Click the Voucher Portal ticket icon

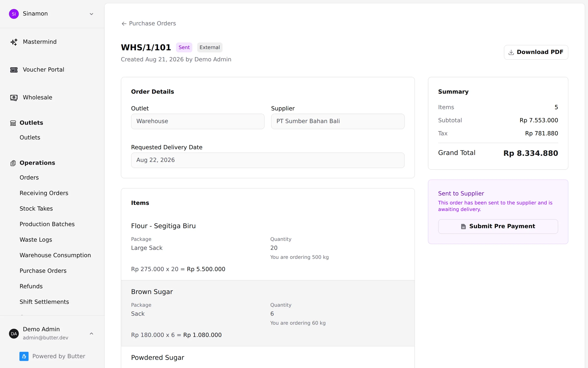14,70
